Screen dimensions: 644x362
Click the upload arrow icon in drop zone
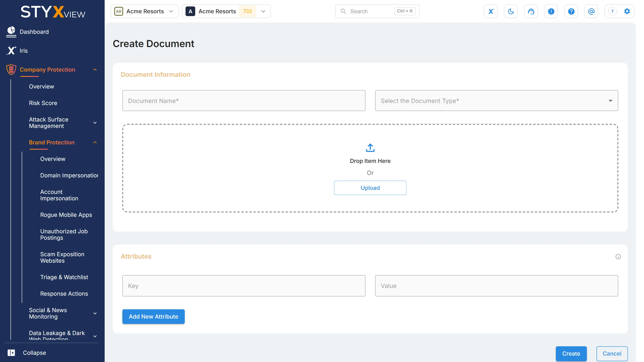[370, 148]
